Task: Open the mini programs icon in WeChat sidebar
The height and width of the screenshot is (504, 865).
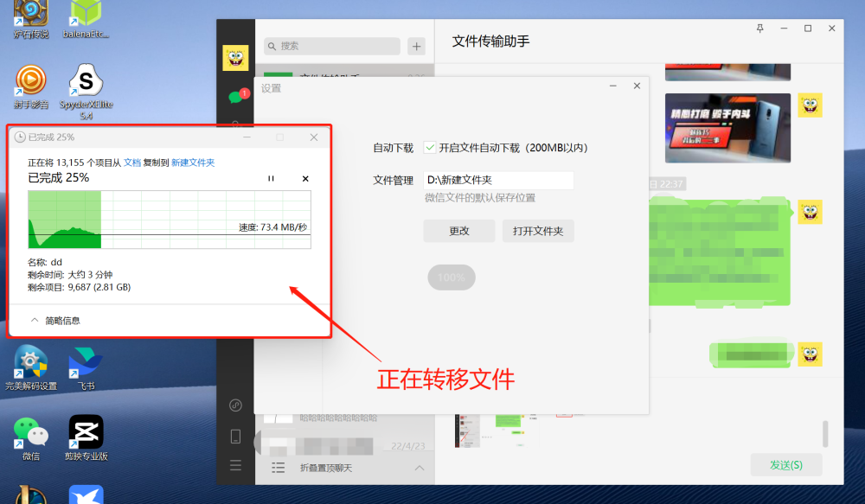Action: click(x=235, y=405)
